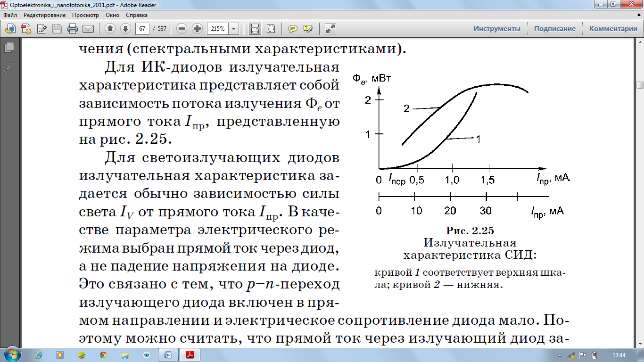Select the highlight text tool icon
644x362 pixels.
[x=308, y=29]
